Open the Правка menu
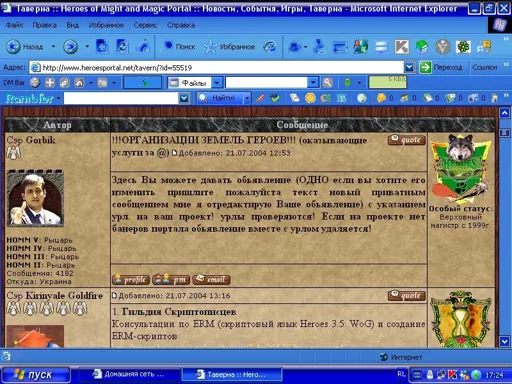The image size is (512, 384). click(x=44, y=25)
